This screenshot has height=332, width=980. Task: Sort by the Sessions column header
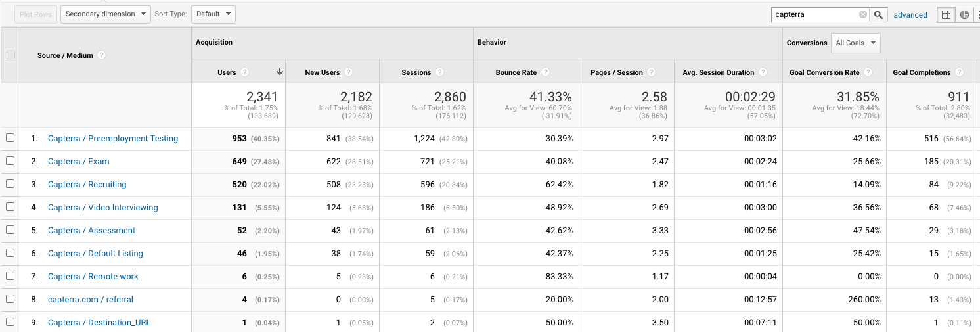click(416, 72)
